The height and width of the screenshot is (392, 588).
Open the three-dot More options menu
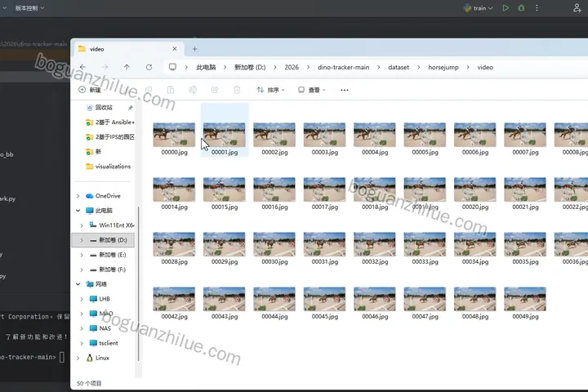coord(345,90)
